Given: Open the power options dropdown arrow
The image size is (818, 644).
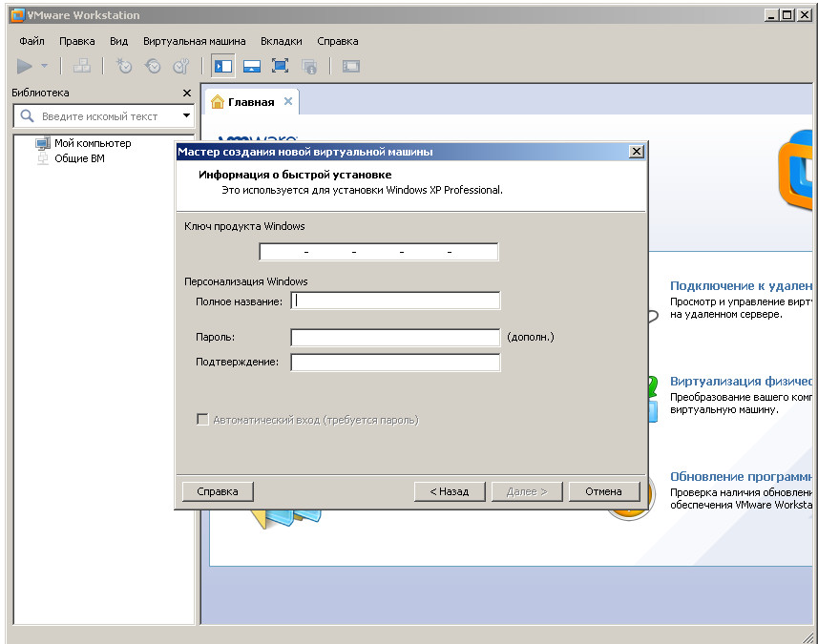Looking at the screenshot, I should tap(44, 66).
